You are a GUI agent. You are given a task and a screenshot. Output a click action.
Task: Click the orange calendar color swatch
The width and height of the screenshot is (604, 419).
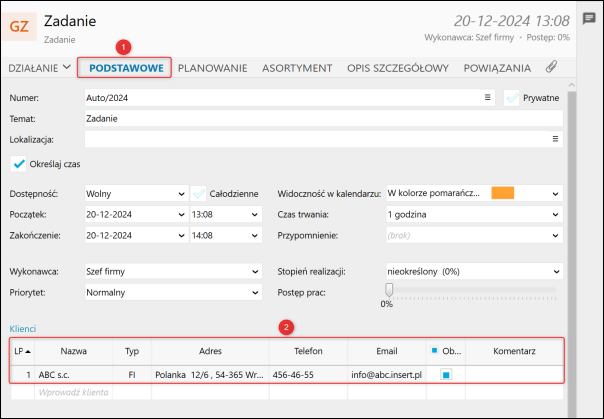point(502,193)
